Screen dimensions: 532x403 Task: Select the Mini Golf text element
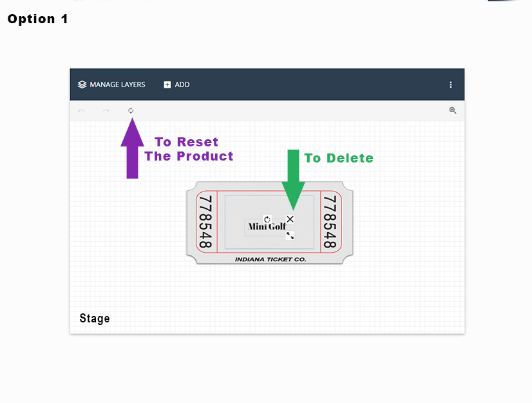[267, 227]
